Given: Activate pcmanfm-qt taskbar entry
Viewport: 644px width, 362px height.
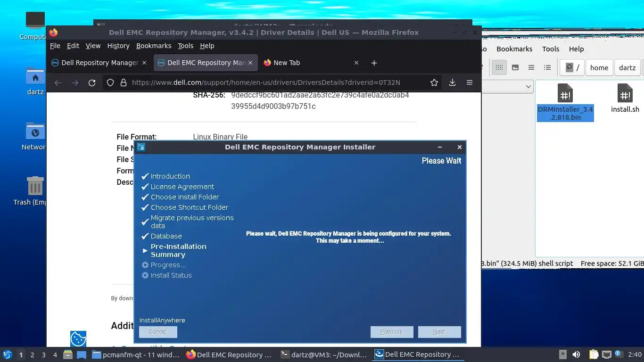Looking at the screenshot, I should 136,355.
